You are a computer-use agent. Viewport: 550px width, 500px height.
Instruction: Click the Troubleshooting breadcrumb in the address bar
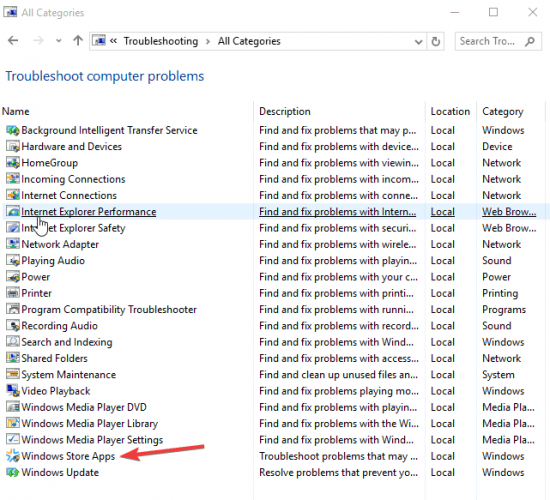point(161,41)
